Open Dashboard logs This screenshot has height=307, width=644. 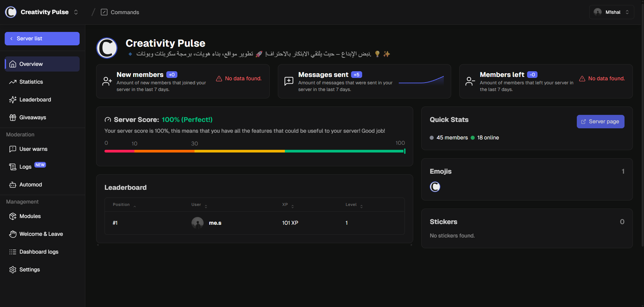42,252
